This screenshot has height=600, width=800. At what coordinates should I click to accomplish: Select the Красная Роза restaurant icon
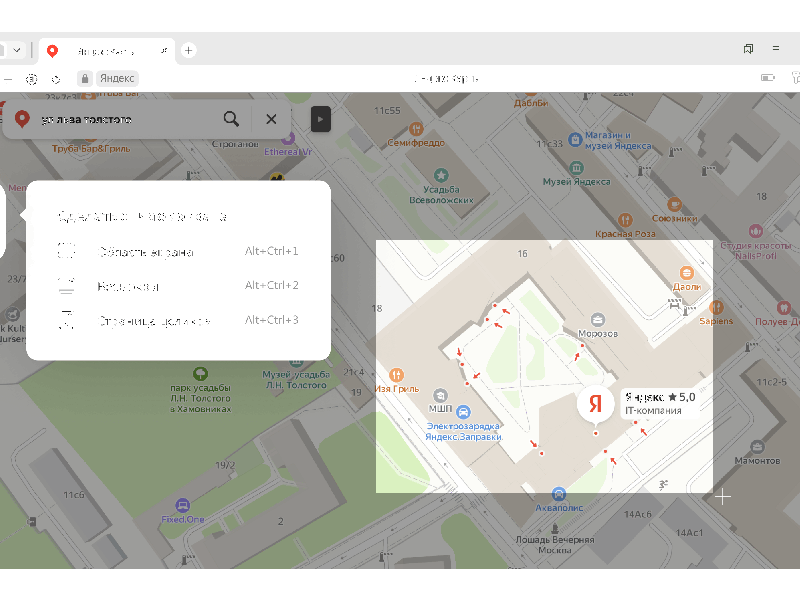click(x=626, y=220)
